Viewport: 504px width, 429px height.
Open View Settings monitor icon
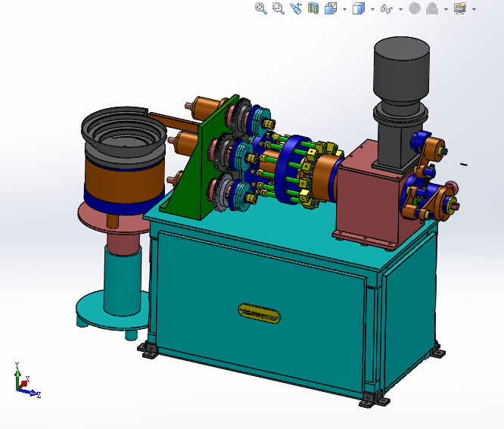[460, 8]
